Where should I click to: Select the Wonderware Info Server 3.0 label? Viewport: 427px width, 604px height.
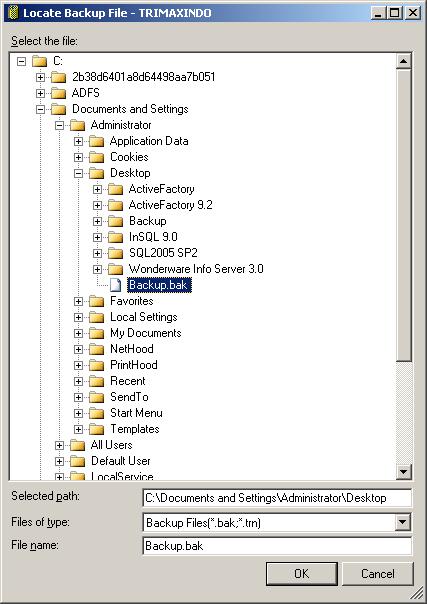pyautogui.click(x=196, y=269)
